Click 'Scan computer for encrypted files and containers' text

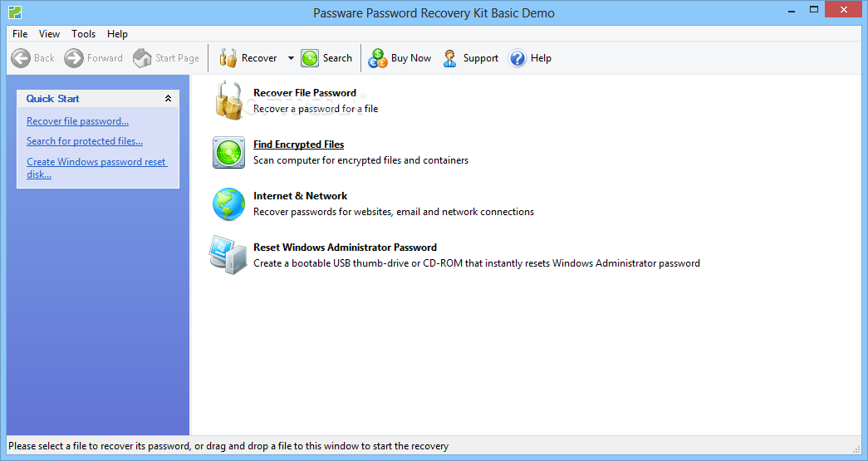pos(361,160)
